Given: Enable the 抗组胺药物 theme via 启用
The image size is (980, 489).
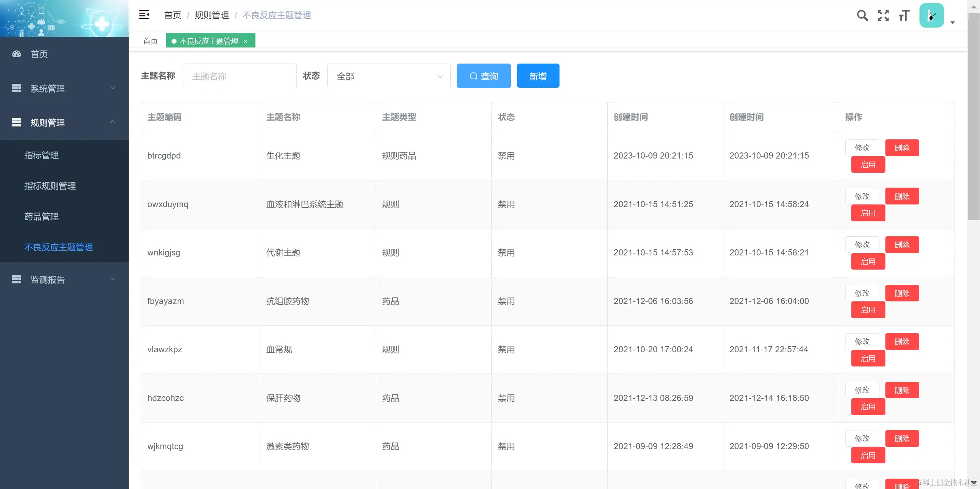Looking at the screenshot, I should click(868, 310).
